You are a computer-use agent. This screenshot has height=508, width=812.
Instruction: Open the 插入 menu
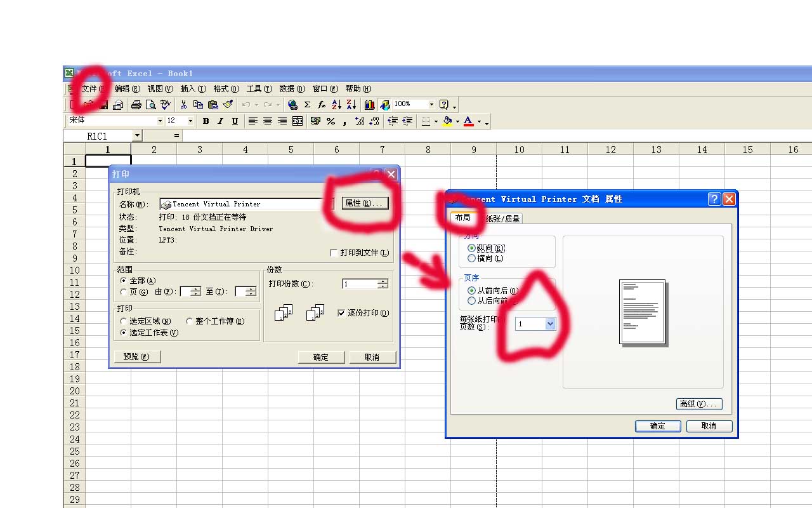(193, 89)
